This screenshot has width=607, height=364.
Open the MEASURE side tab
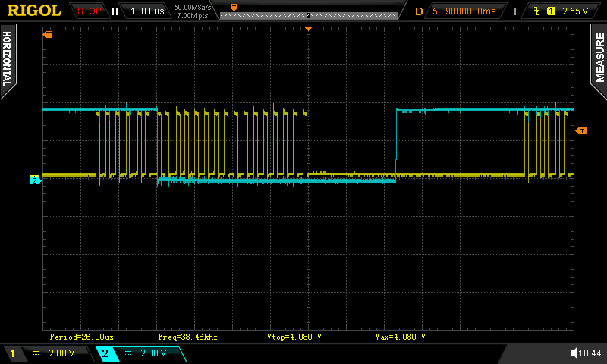(599, 57)
